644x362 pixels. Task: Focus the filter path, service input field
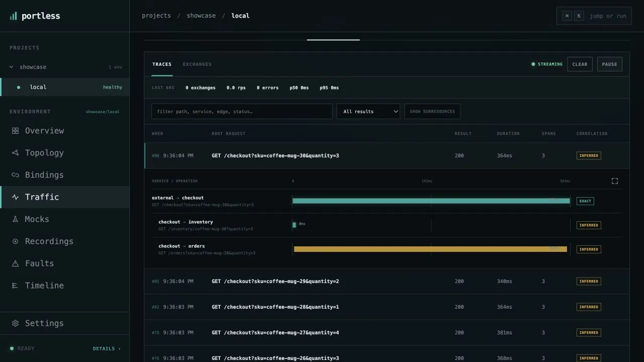pos(242,112)
